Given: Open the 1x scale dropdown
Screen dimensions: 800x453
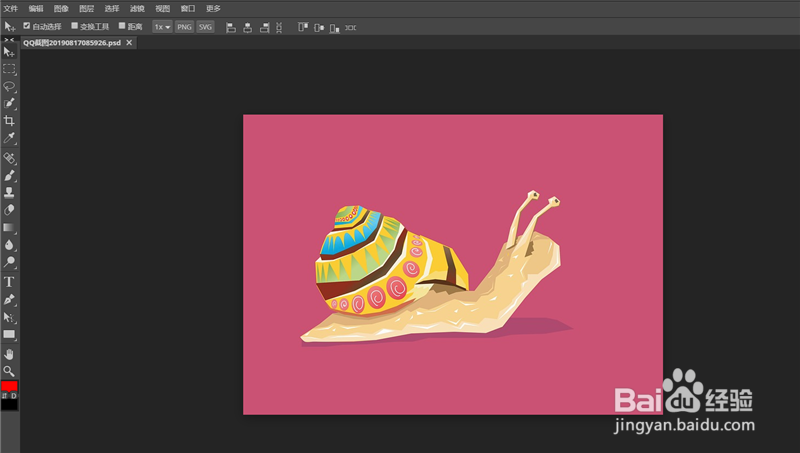Looking at the screenshot, I should pos(161,26).
